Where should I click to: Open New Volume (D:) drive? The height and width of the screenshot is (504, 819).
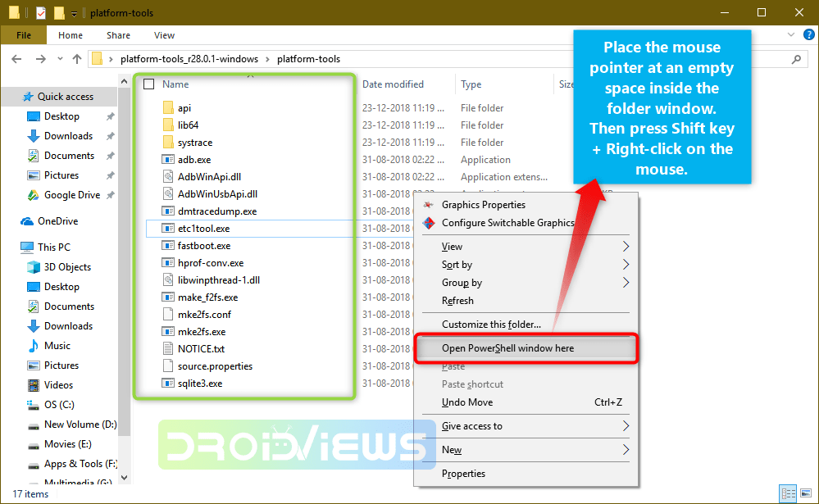(80, 425)
